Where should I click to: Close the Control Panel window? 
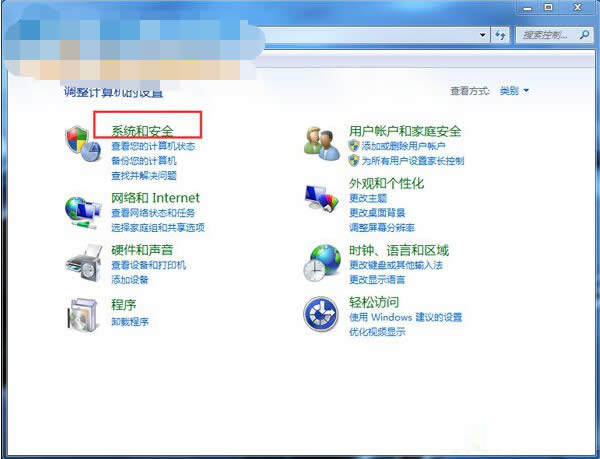click(x=577, y=8)
